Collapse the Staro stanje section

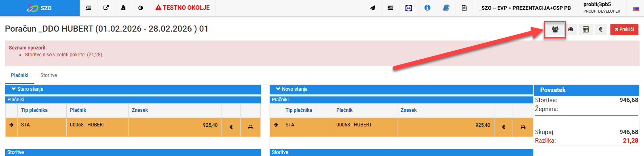[27, 89]
